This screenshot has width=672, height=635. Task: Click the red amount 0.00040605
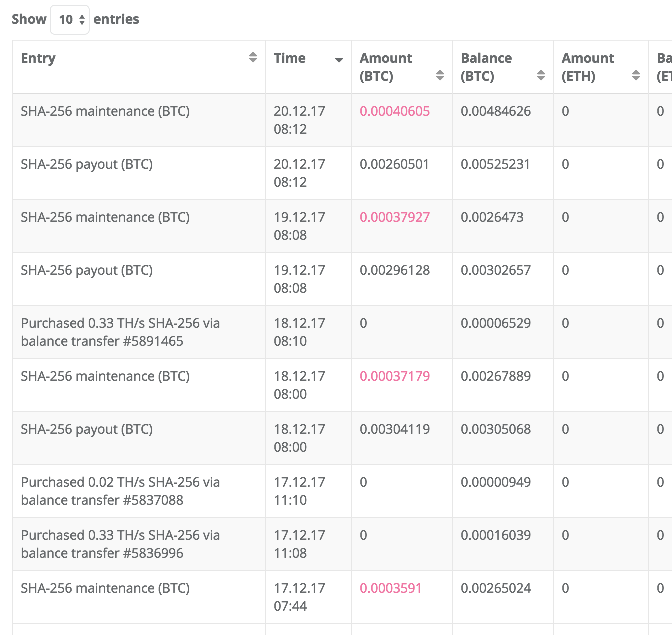tap(395, 111)
